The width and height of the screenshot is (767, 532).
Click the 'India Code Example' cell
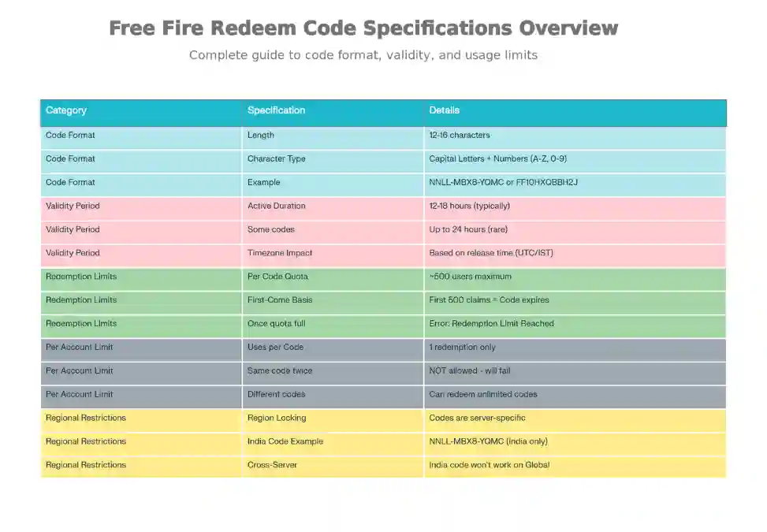(285, 442)
